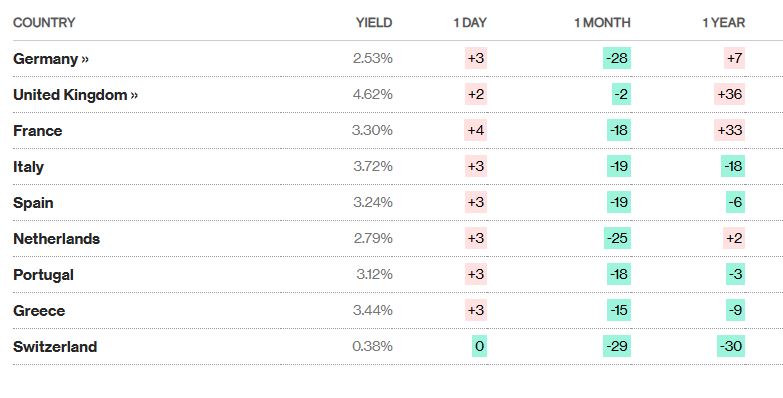This screenshot has height=398, width=783.
Task: Click the 1 DAY column header
Action: pyautogui.click(x=470, y=22)
